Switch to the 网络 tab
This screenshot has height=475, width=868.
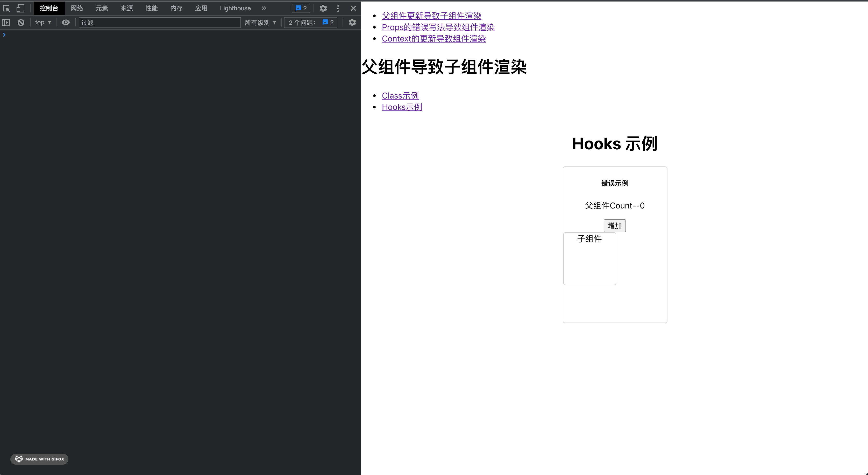(x=77, y=9)
